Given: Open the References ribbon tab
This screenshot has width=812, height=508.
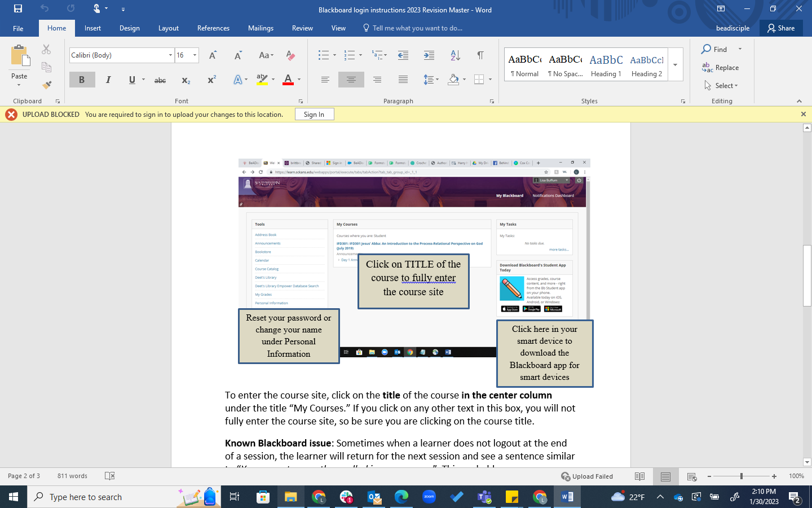Looking at the screenshot, I should [213, 28].
